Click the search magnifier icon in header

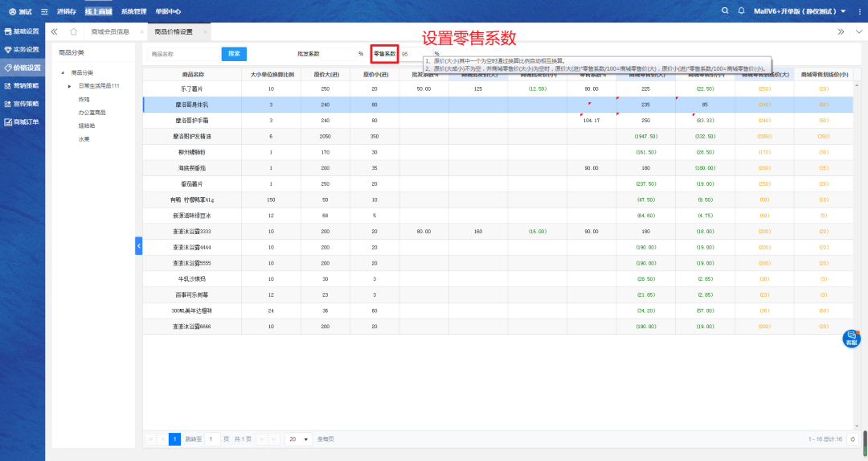(725, 10)
